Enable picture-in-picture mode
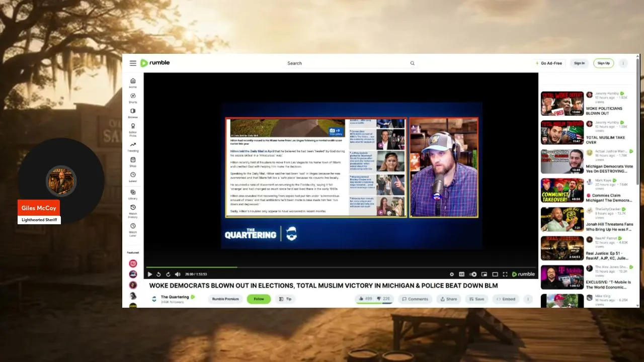Viewport: 644px width, 362px height. pos(484,274)
